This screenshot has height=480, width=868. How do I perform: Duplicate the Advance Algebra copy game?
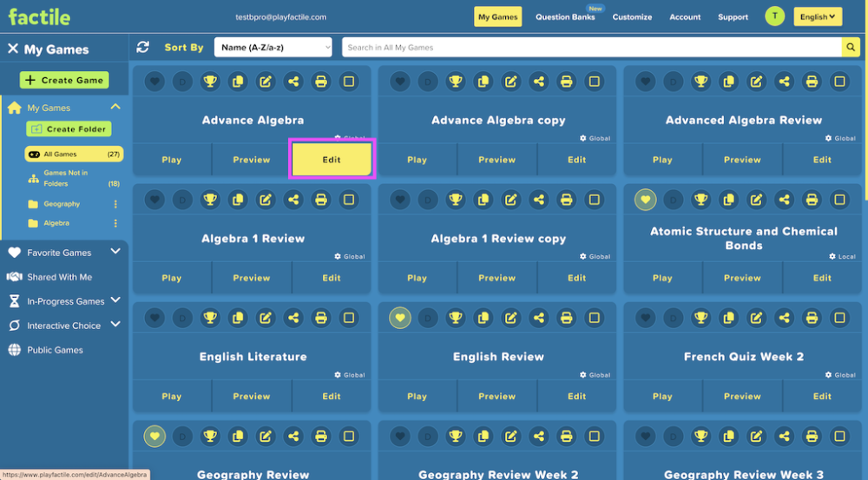click(483, 82)
